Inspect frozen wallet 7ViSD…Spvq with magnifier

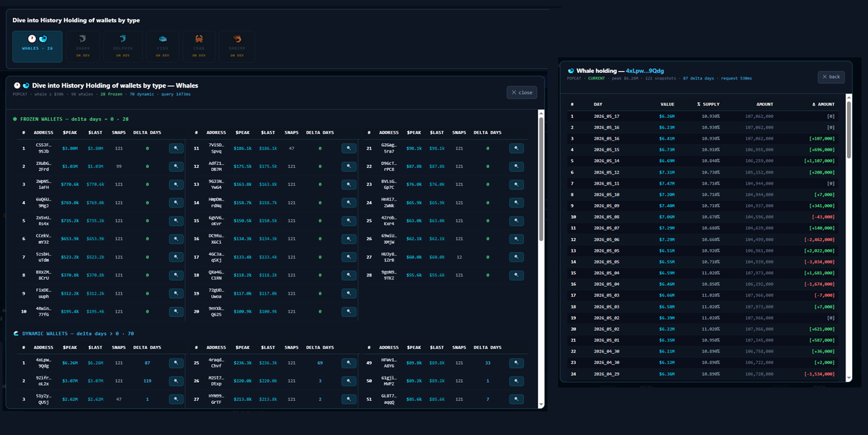[349, 148]
